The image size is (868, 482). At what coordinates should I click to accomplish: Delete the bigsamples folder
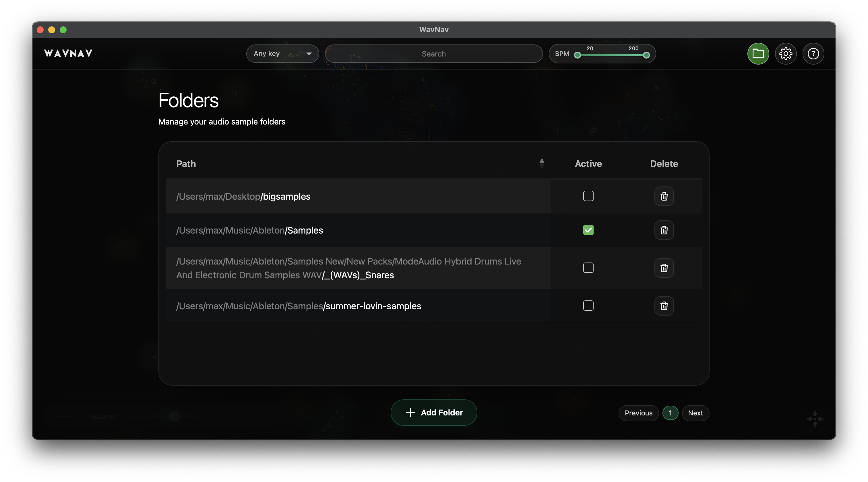664,196
